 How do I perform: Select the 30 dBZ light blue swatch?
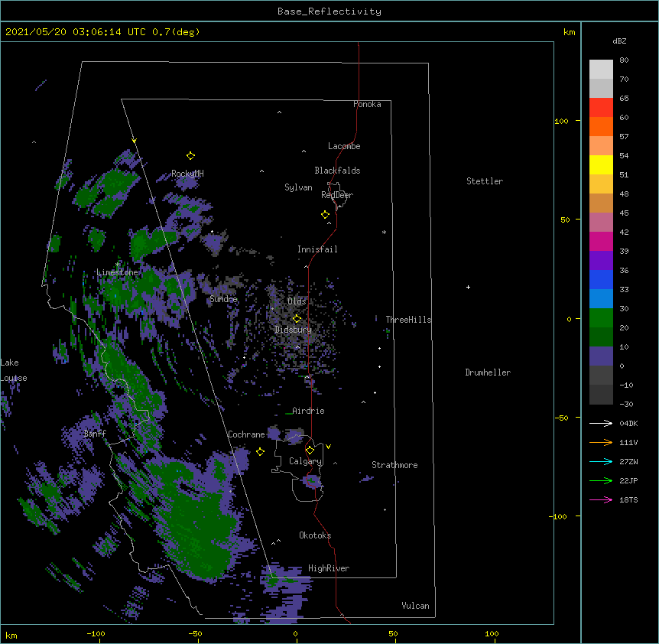[601, 298]
